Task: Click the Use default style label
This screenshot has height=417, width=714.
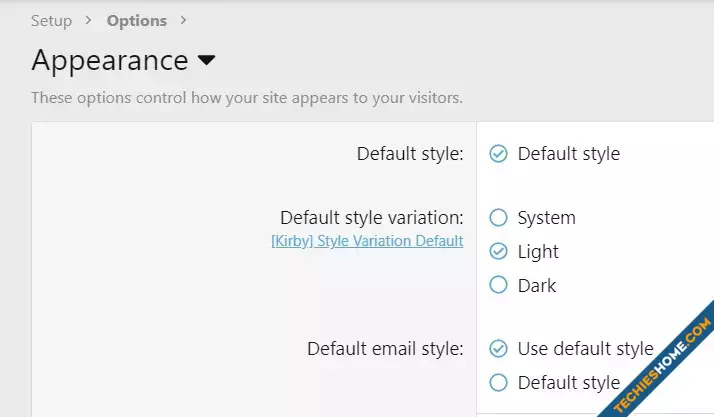Action: tap(586, 349)
